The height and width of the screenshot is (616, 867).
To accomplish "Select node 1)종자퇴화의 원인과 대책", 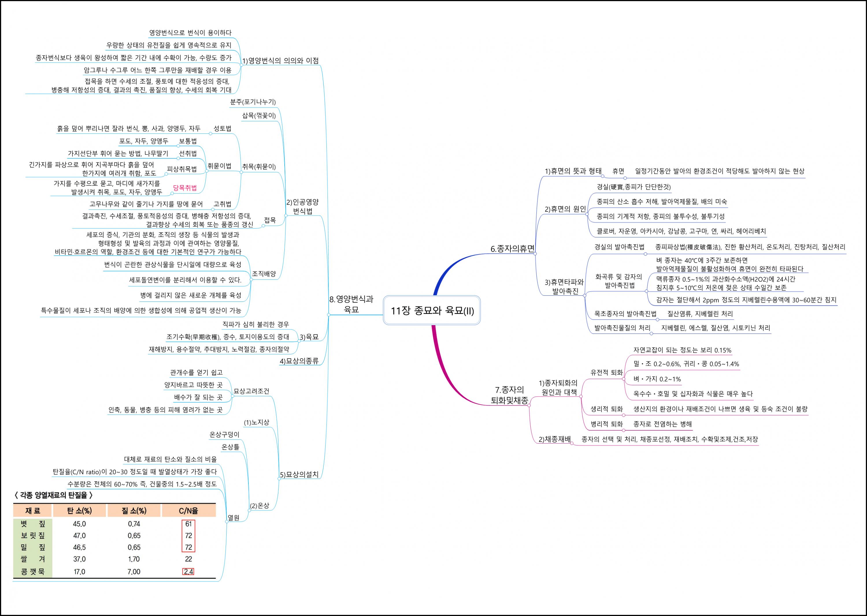I will (558, 388).
